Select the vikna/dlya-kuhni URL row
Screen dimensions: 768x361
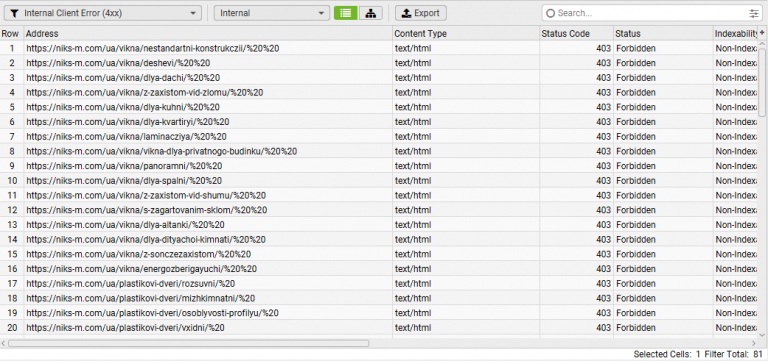point(123,107)
